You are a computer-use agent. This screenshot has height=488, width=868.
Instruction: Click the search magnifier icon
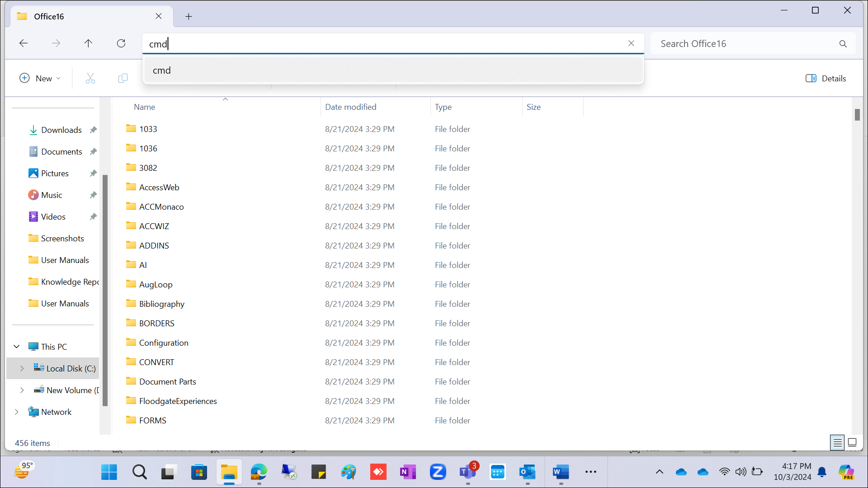tap(843, 44)
